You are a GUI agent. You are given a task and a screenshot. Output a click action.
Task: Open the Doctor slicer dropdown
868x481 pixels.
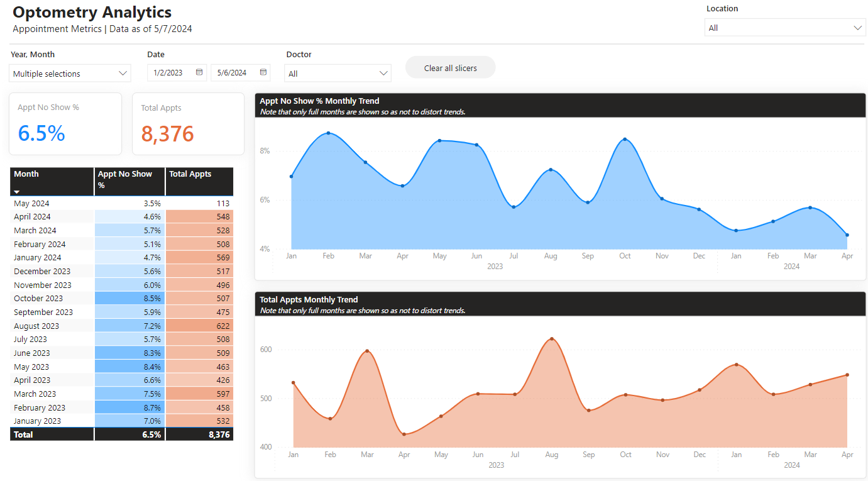[x=383, y=72]
